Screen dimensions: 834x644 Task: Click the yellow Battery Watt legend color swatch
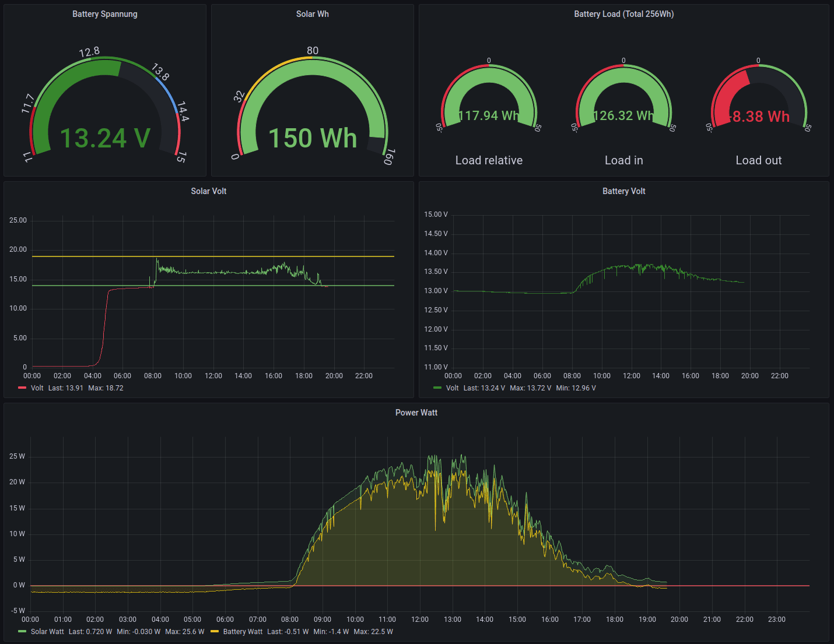coord(215,632)
